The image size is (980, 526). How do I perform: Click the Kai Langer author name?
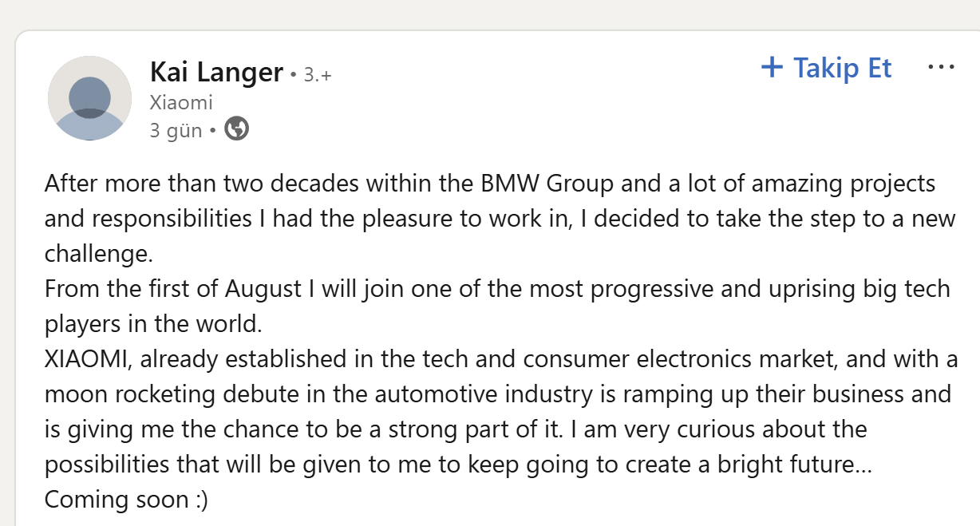tap(216, 73)
